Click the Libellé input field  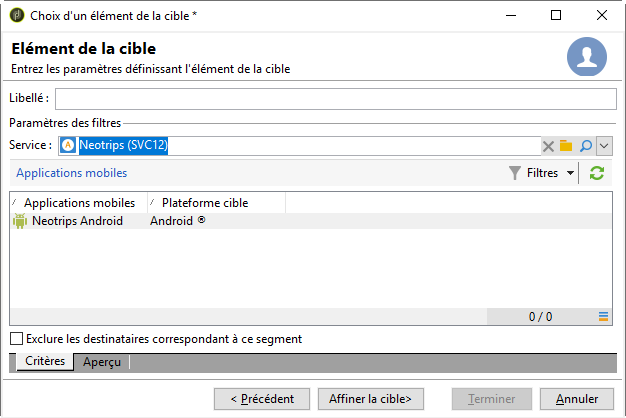click(336, 99)
